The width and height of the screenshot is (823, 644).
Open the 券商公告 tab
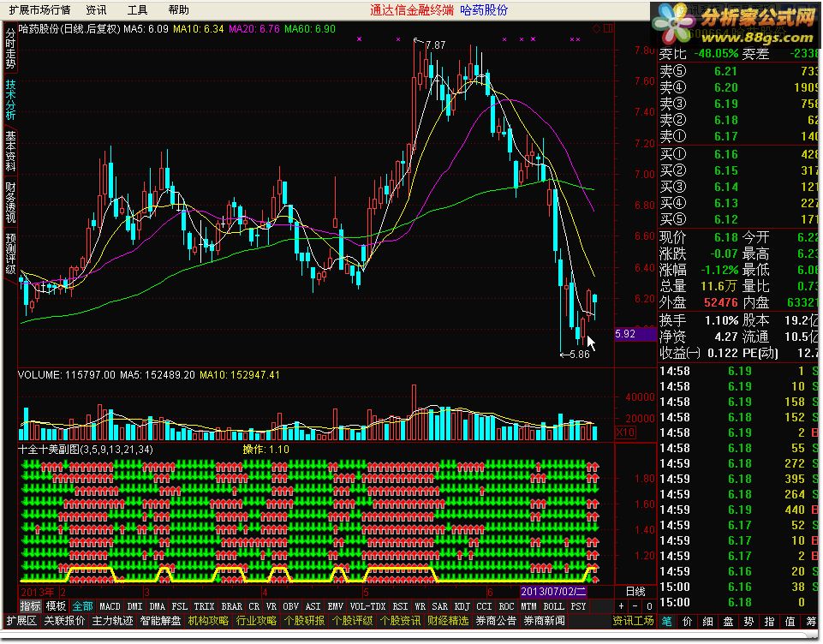496,621
